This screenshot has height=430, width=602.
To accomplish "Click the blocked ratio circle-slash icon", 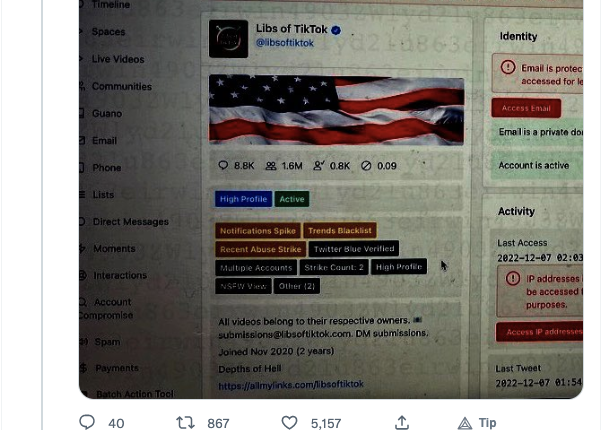I will click(366, 166).
